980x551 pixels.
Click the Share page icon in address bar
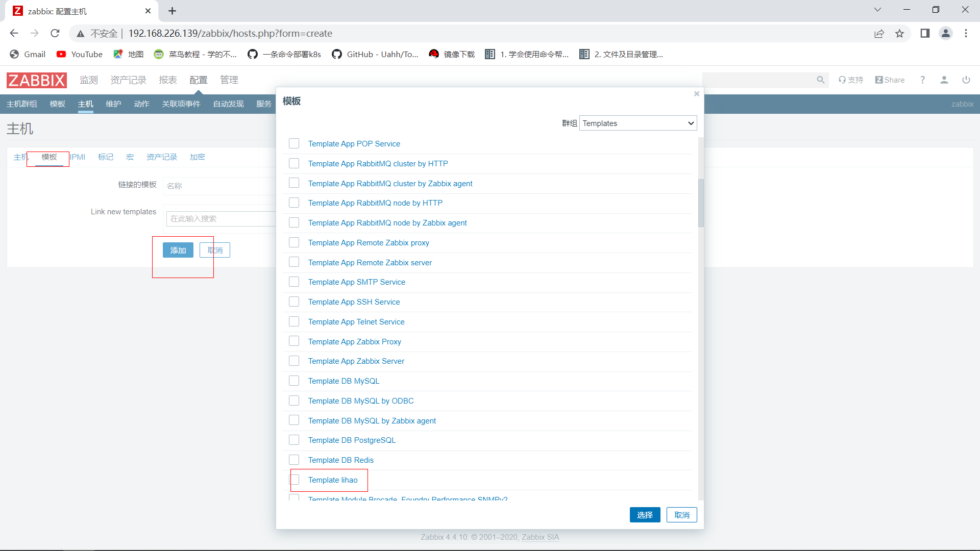(879, 34)
